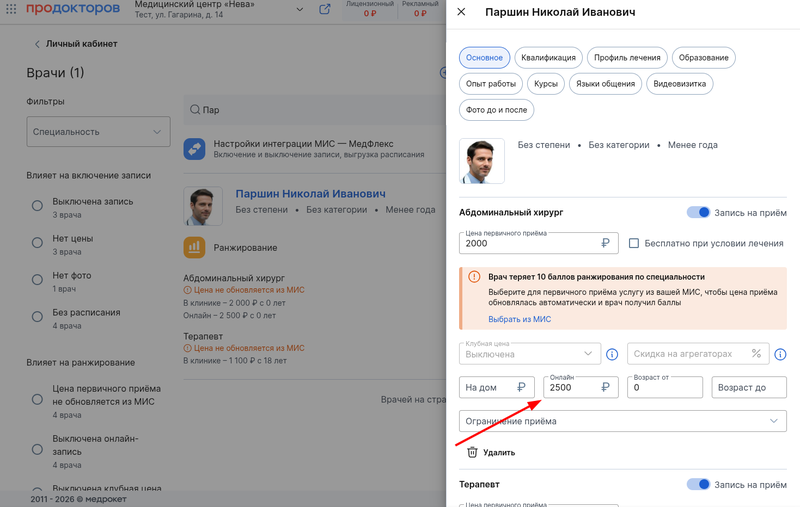This screenshot has height=507, width=800.
Task: Close the Паршин Николай Иванович panel
Action: click(461, 12)
